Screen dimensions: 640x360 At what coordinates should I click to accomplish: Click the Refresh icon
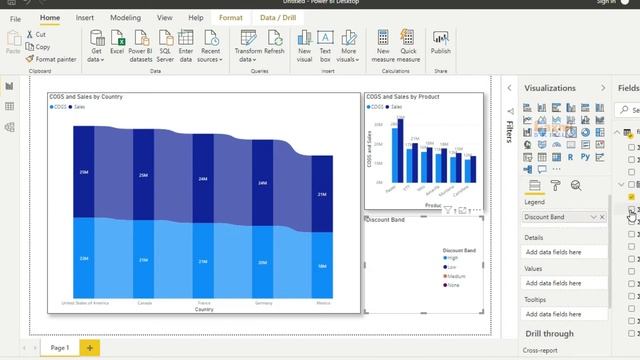coord(274,38)
